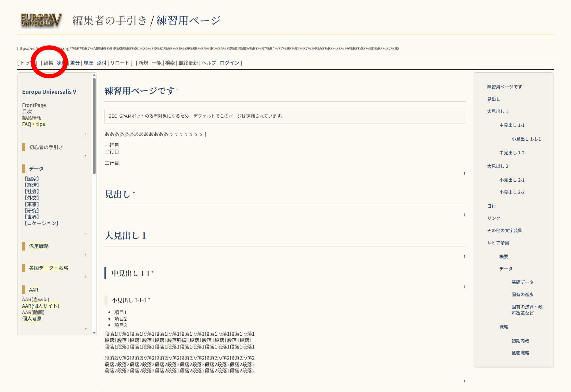Open the 添付 attachments page
571x392 pixels.
pyautogui.click(x=101, y=62)
